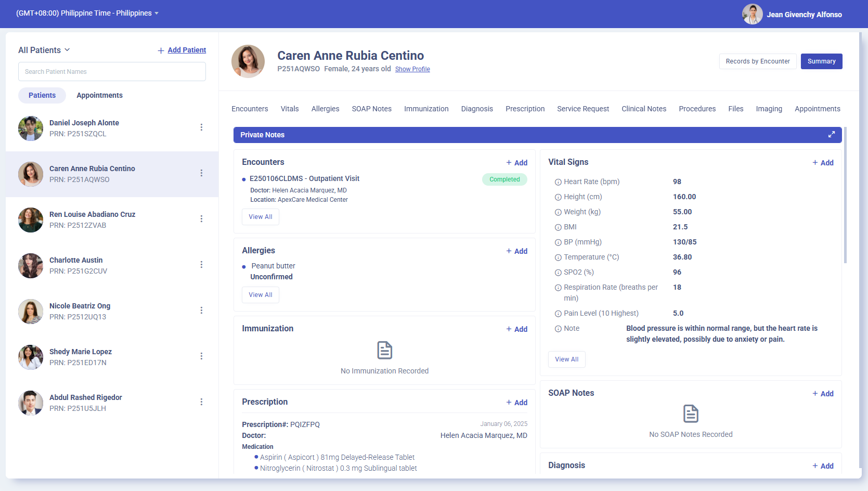Go to the SOAP Notes tab

(371, 109)
